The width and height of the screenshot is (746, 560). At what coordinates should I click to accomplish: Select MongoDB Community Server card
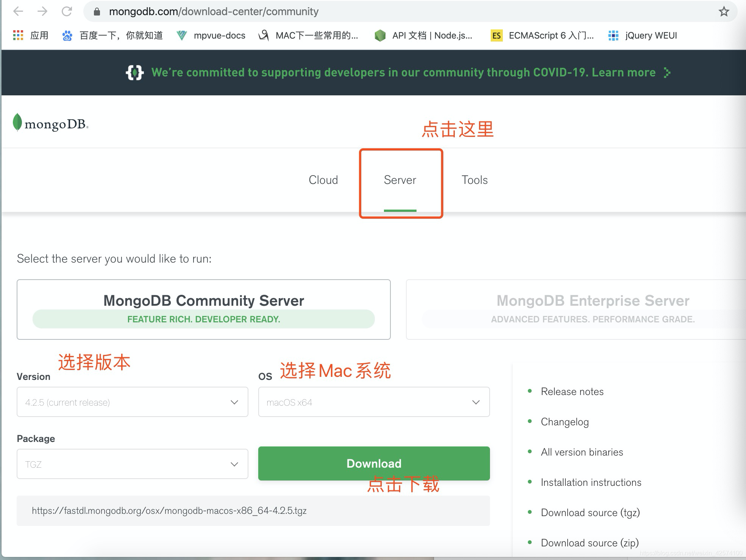coord(204,310)
